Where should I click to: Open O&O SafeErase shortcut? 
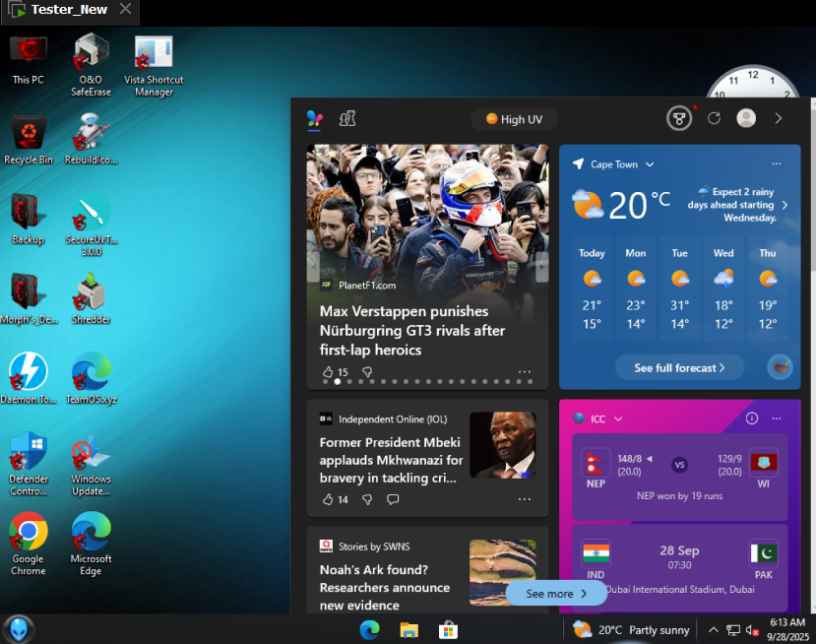[x=92, y=65]
